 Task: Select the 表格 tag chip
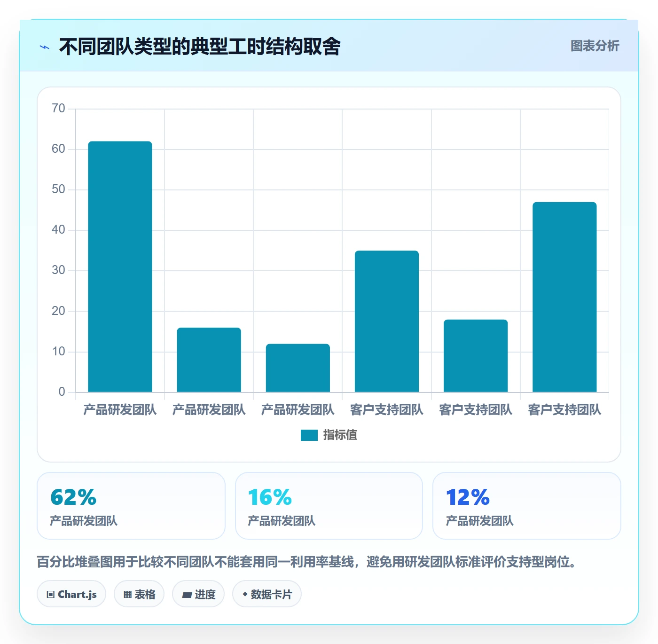point(139,594)
